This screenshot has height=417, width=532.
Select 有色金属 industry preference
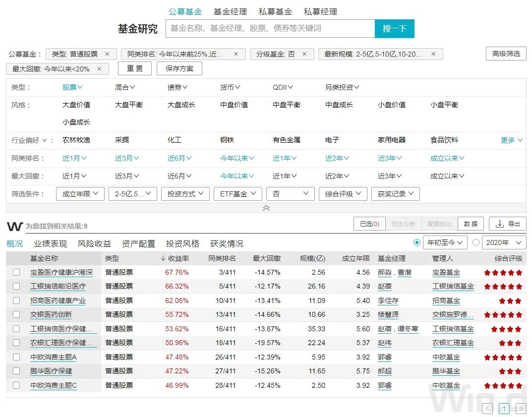coord(287,140)
